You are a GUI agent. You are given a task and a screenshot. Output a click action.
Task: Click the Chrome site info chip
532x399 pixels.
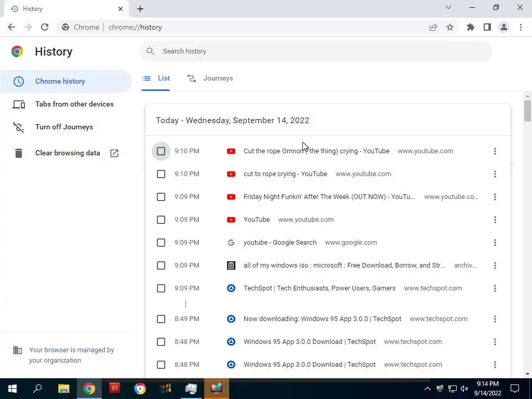81,27
